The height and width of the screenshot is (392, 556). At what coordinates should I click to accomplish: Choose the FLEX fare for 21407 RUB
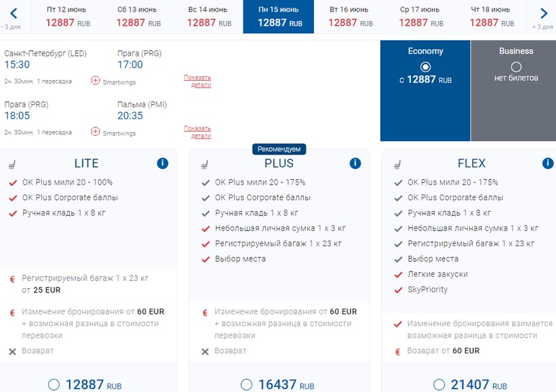439,385
